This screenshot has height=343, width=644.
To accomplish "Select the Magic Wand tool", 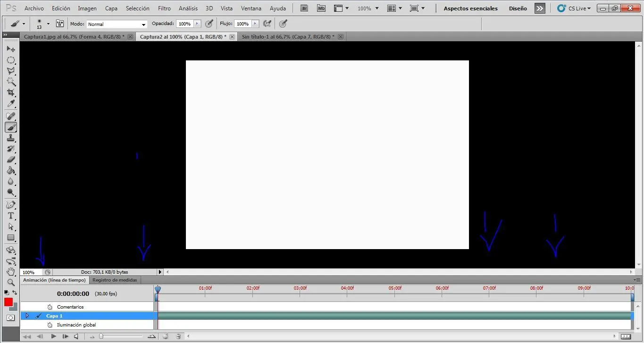I will click(10, 82).
